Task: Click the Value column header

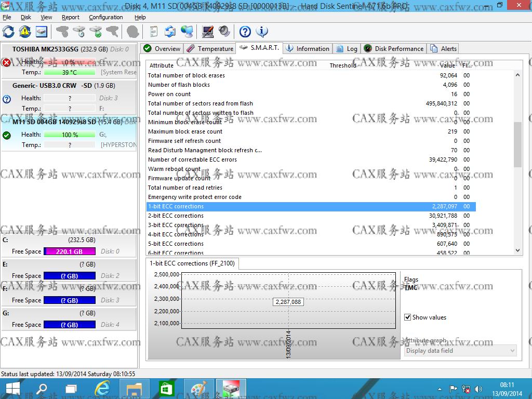Action: click(x=447, y=65)
